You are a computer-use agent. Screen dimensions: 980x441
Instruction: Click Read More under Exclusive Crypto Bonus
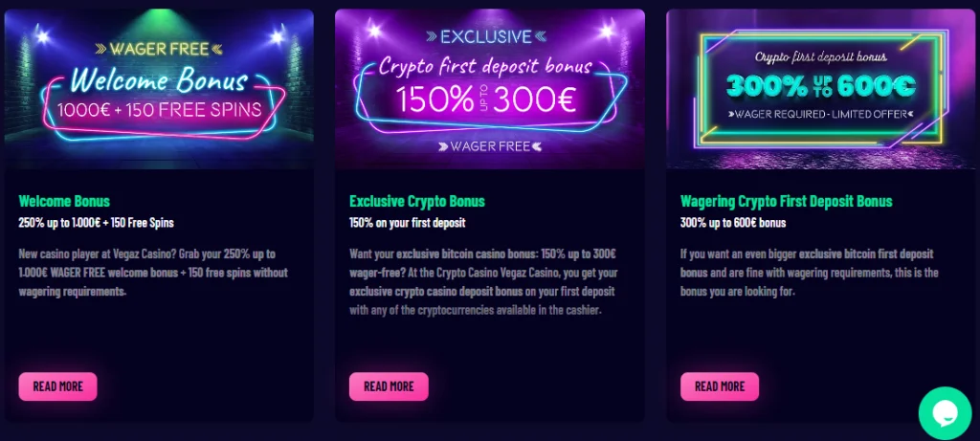(x=389, y=386)
